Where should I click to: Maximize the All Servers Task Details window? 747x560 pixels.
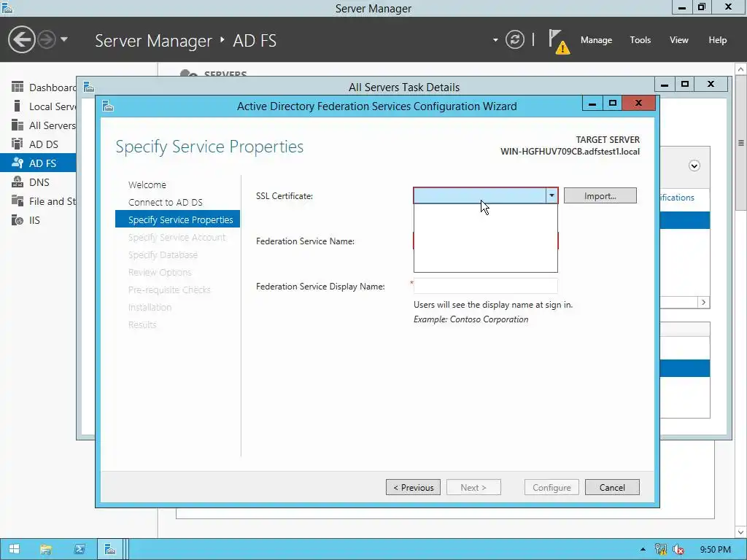(684, 85)
